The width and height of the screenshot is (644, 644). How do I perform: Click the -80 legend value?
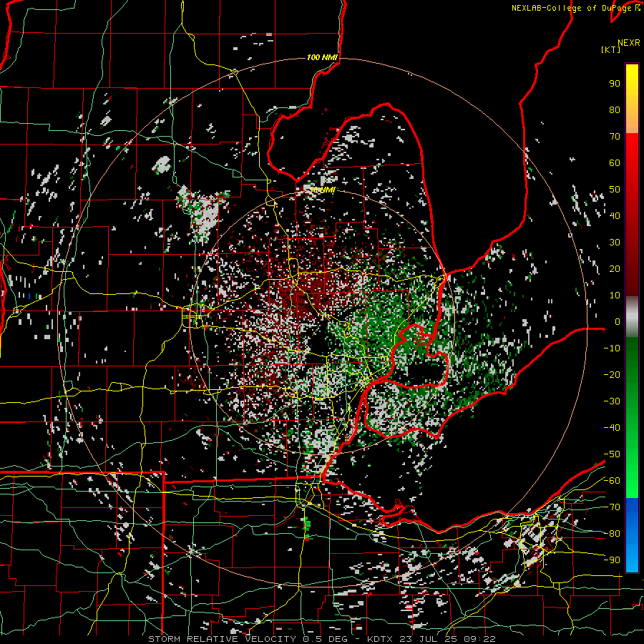pos(612,534)
